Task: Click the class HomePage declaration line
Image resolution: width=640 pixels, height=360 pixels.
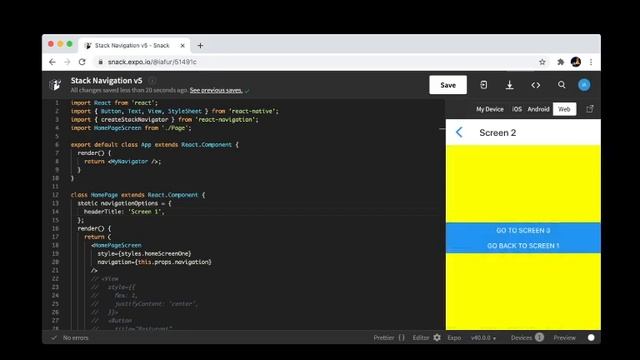Action: click(x=138, y=195)
